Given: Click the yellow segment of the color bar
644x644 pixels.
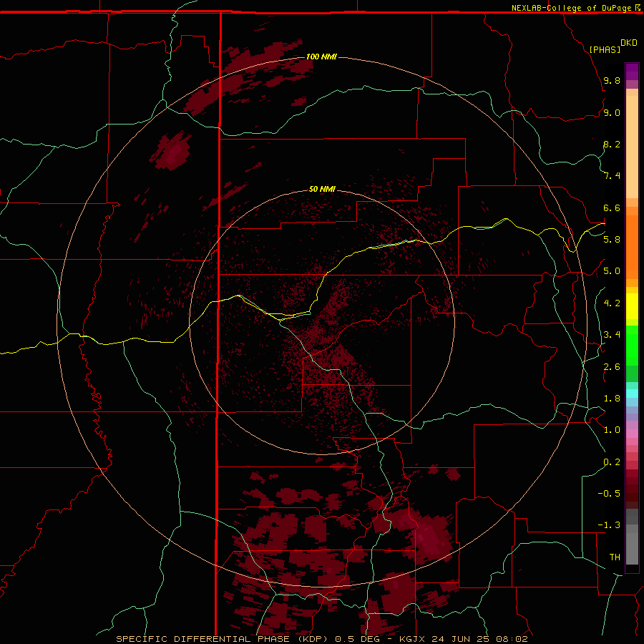Looking at the screenshot, I should tap(632, 306).
